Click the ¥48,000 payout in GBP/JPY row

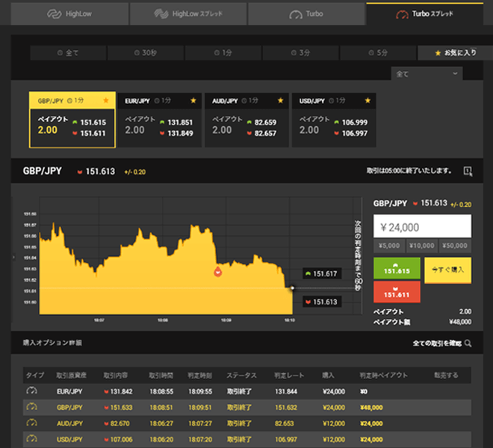coord(371,408)
